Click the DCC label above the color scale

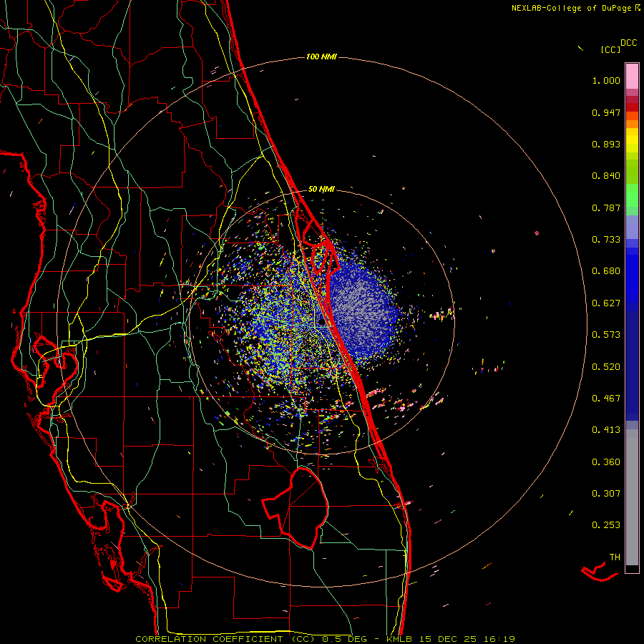click(629, 43)
